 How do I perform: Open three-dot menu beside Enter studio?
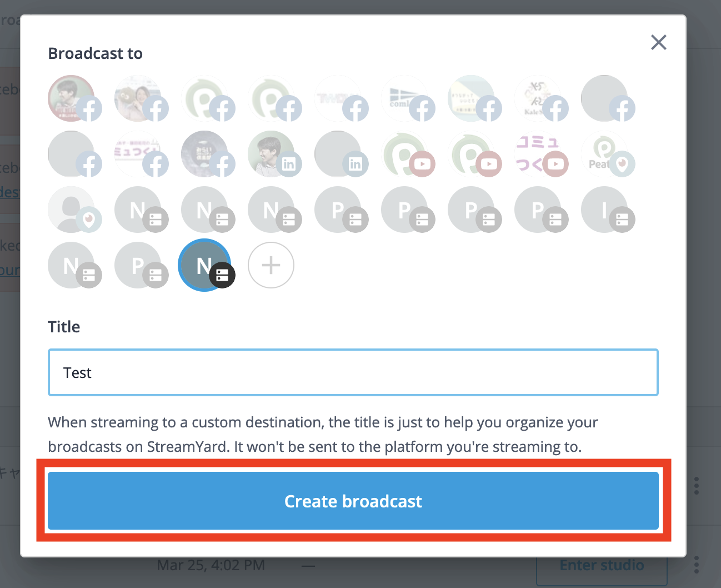[x=697, y=565]
